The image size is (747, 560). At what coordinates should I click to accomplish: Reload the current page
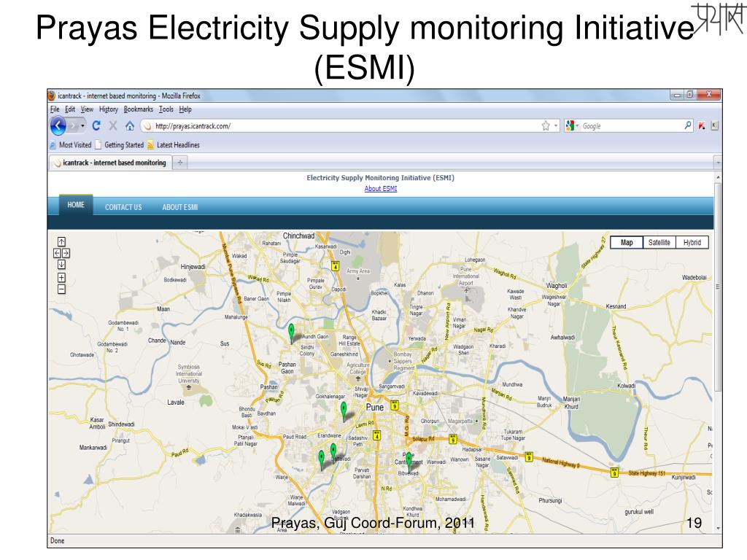pyautogui.click(x=96, y=125)
